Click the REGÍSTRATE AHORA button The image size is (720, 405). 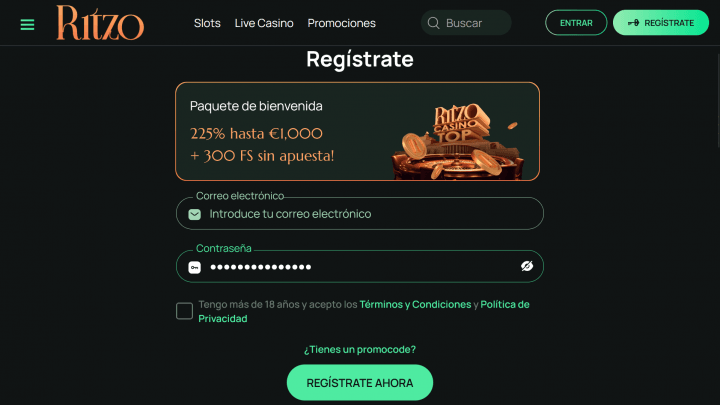[360, 382]
